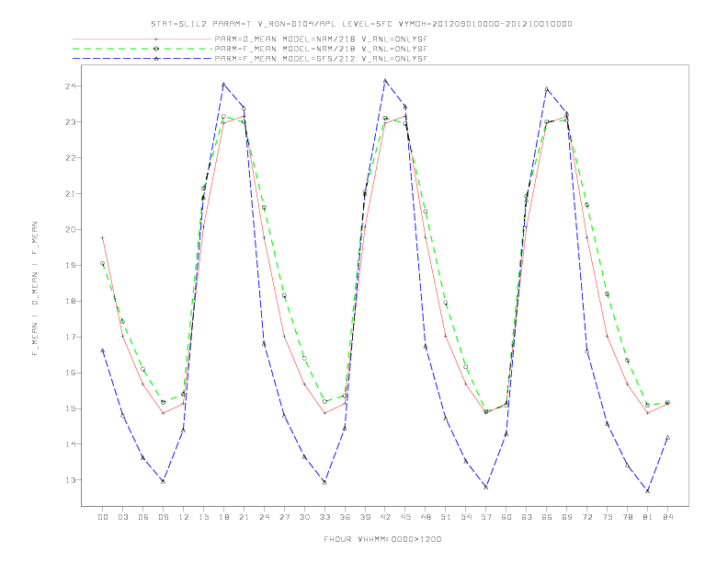Click the chart title starting with STAT=SL1L2
Screen dimensions: 728x563
pyautogui.click(x=361, y=24)
